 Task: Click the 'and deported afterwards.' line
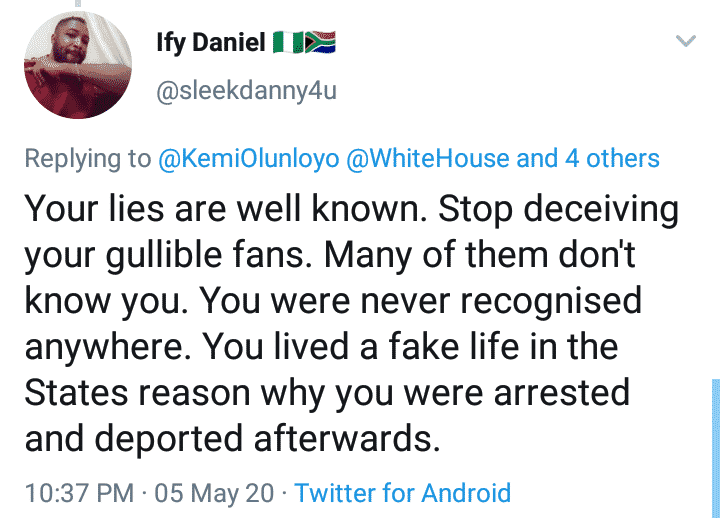pos(232,439)
